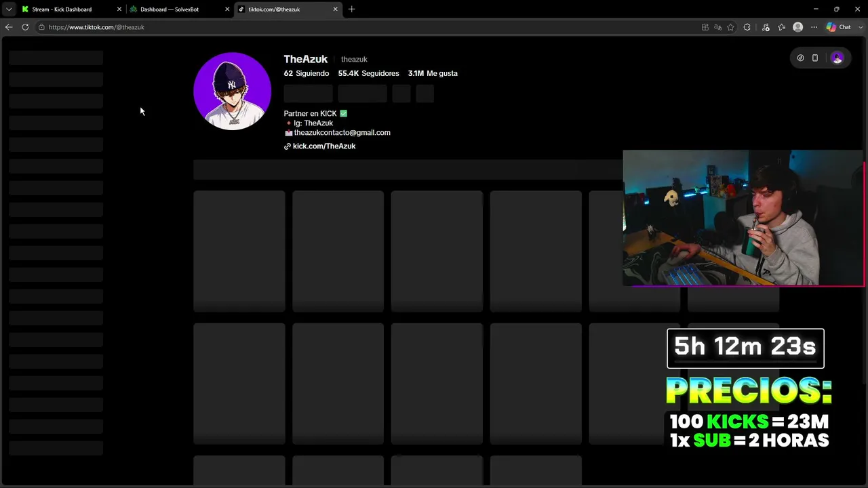The image size is (868, 488).
Task: Open the media control music icon
Action: (766, 27)
